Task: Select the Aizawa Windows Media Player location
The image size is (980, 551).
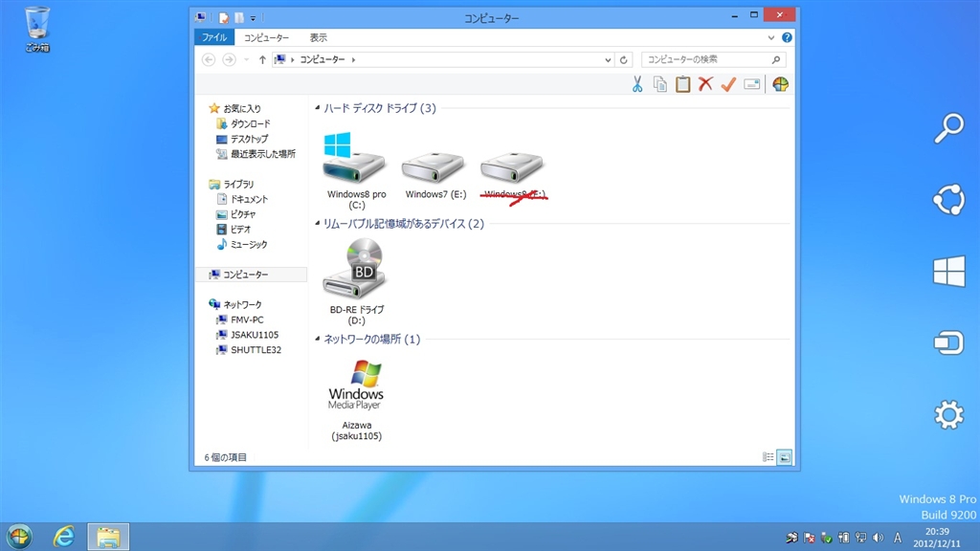Action: pyautogui.click(x=356, y=400)
